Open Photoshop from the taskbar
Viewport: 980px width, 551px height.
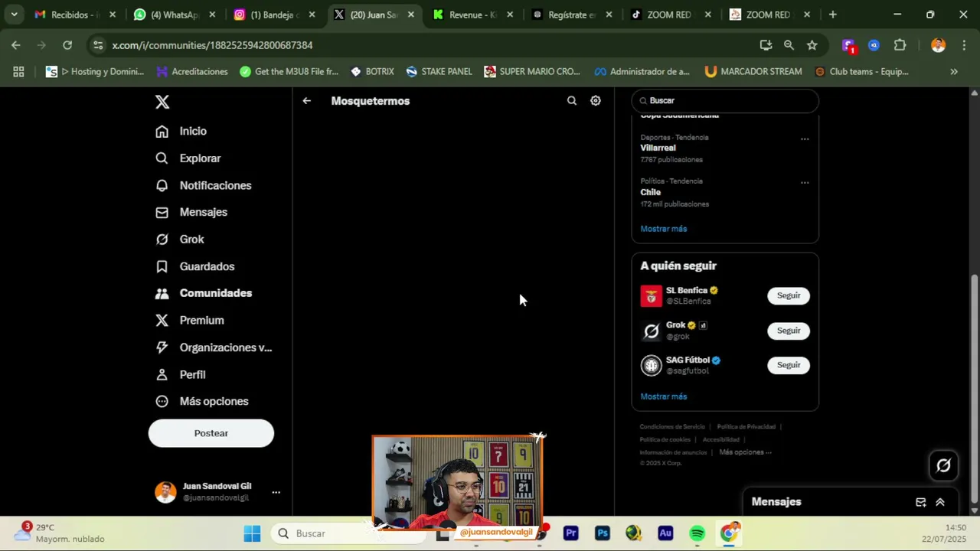(603, 533)
